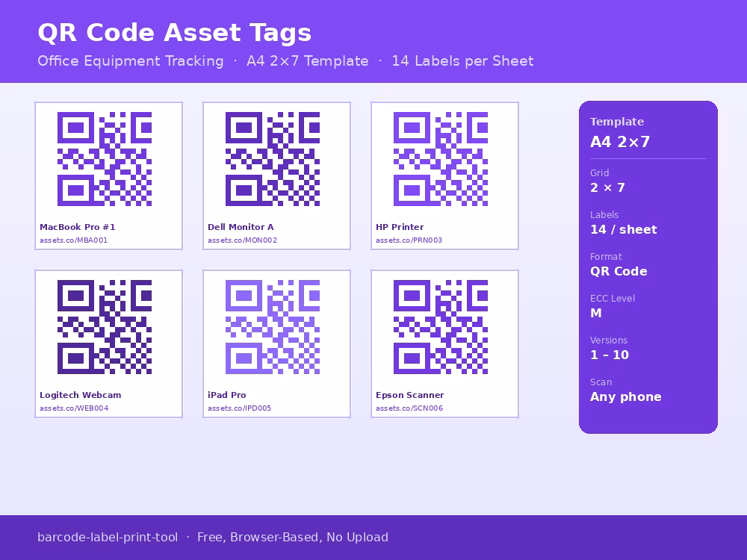Click the Versions value '1 – 10'
747x560 pixels.
[x=610, y=355]
